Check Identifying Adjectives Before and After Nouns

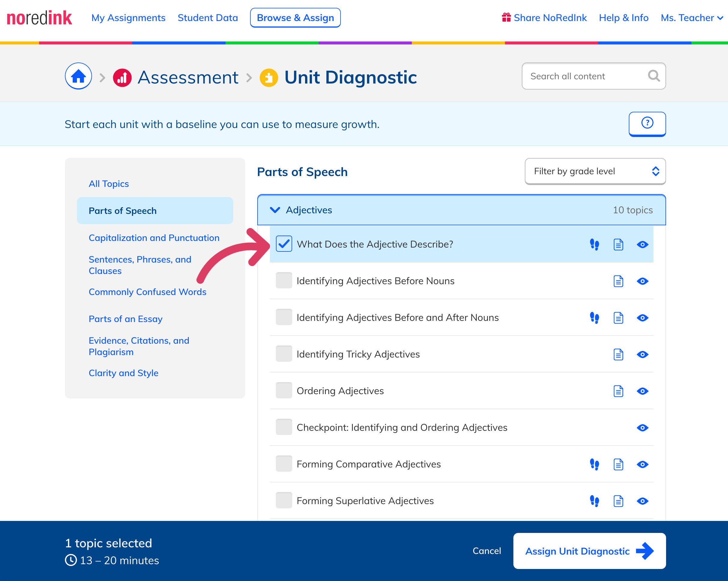[x=284, y=317]
